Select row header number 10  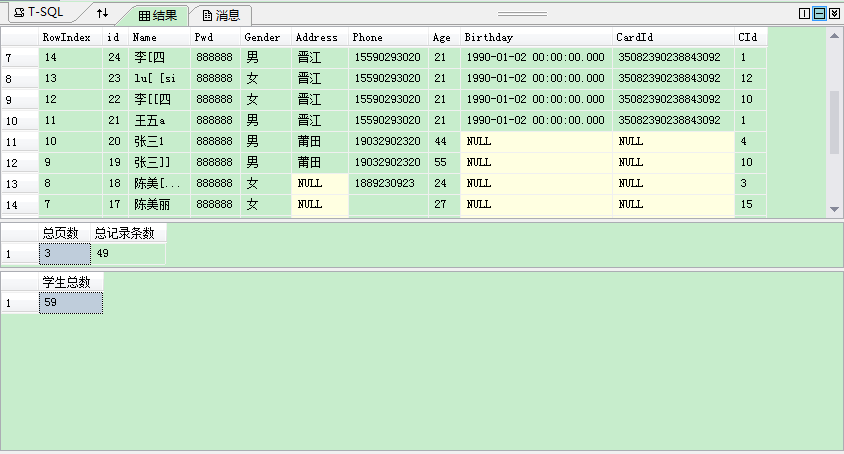(20, 121)
